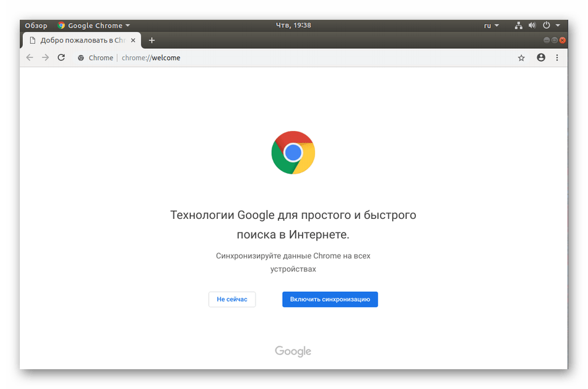This screenshot has width=588, height=389.
Task: Expand the power system menu
Action: coord(551,25)
